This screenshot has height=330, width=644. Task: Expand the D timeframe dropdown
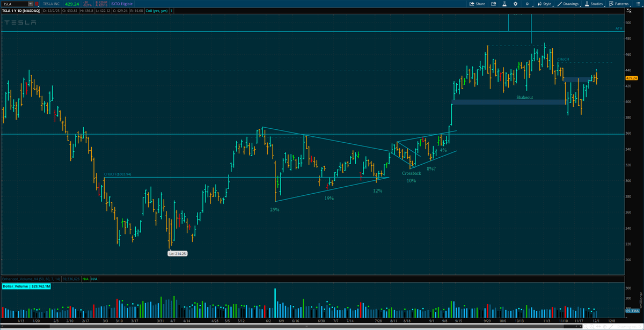527,4
